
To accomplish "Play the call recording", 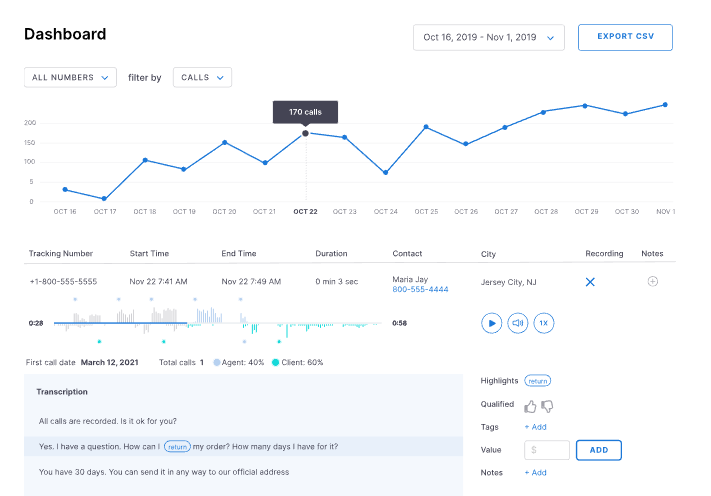I will coord(491,323).
